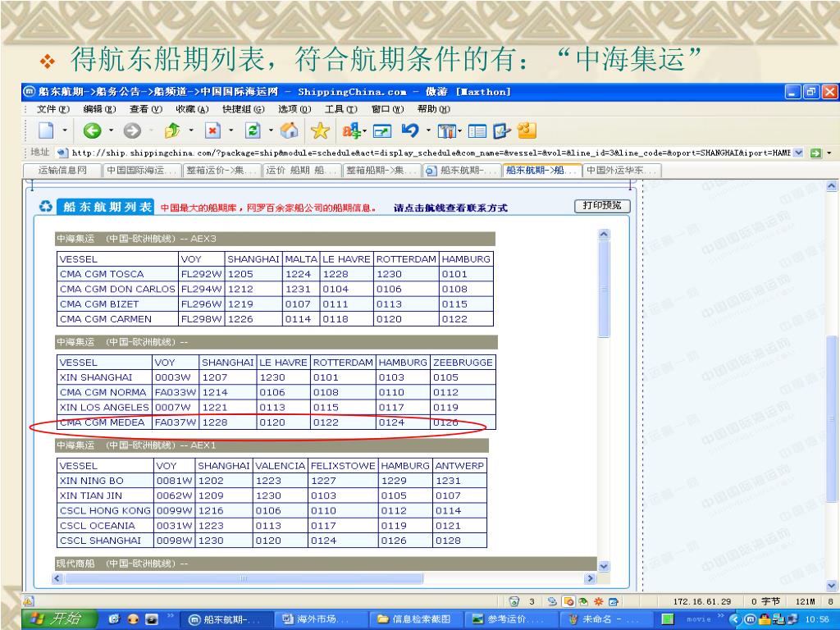Click the inner list scroll-up arrow
This screenshot has width=840, height=630.
tap(604, 235)
